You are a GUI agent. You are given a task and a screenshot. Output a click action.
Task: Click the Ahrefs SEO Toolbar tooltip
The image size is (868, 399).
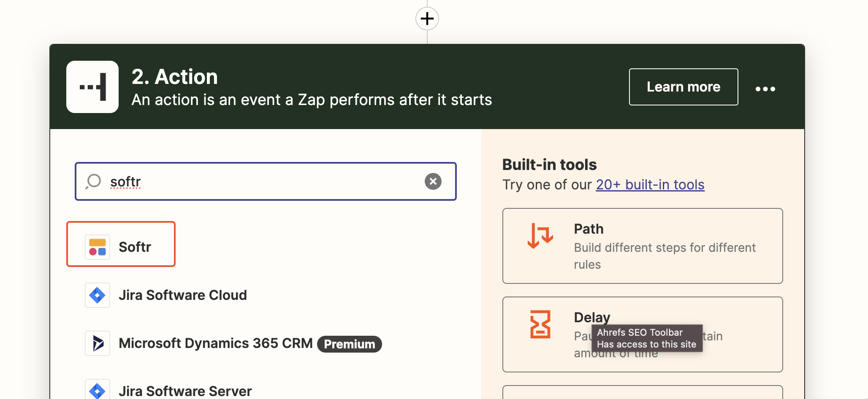(647, 338)
